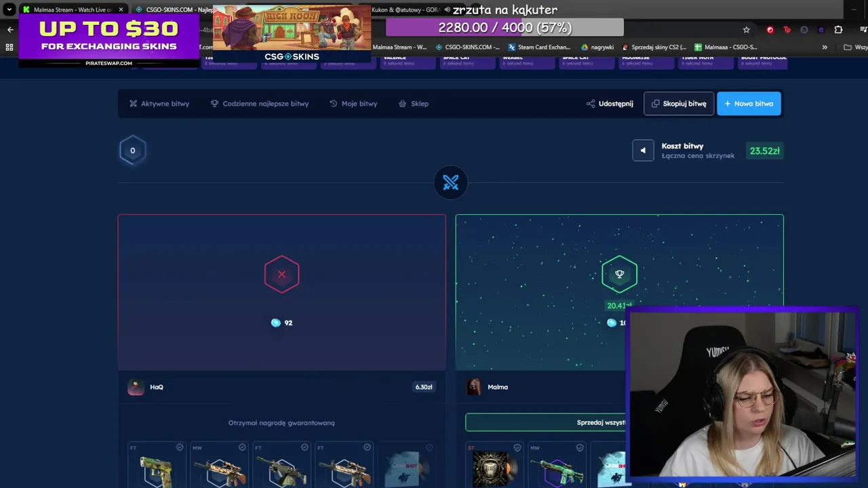Screen dimensions: 868x488
Task: Click the trophy icon beside Codzienne najlepsze bitwy
Action: (x=214, y=104)
